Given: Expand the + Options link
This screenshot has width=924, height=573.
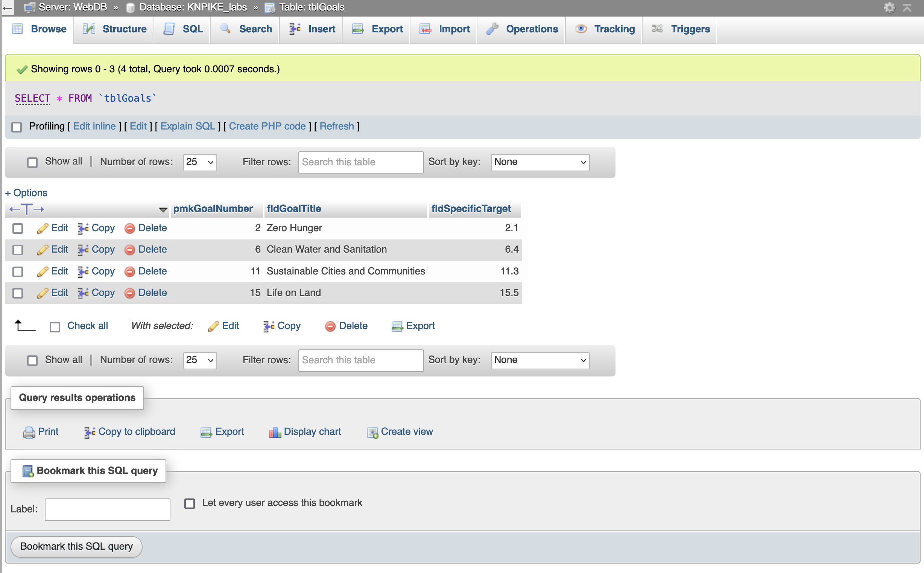Looking at the screenshot, I should [x=26, y=193].
